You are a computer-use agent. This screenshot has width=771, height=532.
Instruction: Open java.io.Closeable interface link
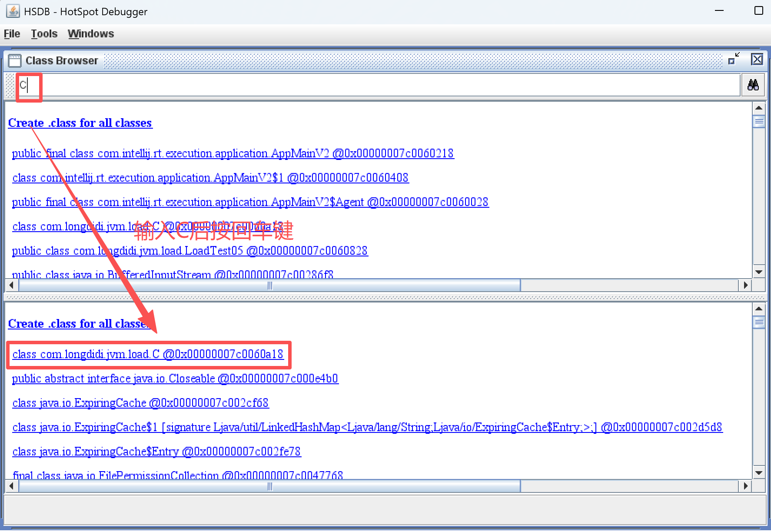[x=175, y=379]
